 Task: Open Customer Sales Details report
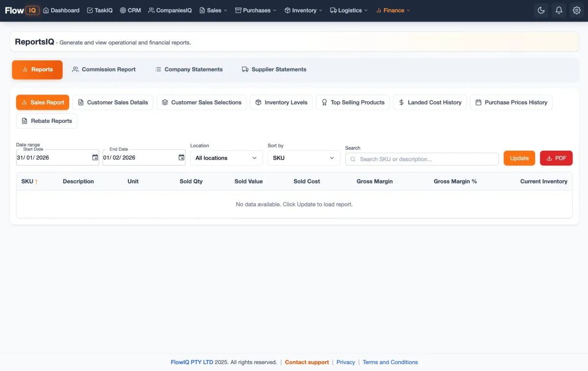[x=113, y=102]
